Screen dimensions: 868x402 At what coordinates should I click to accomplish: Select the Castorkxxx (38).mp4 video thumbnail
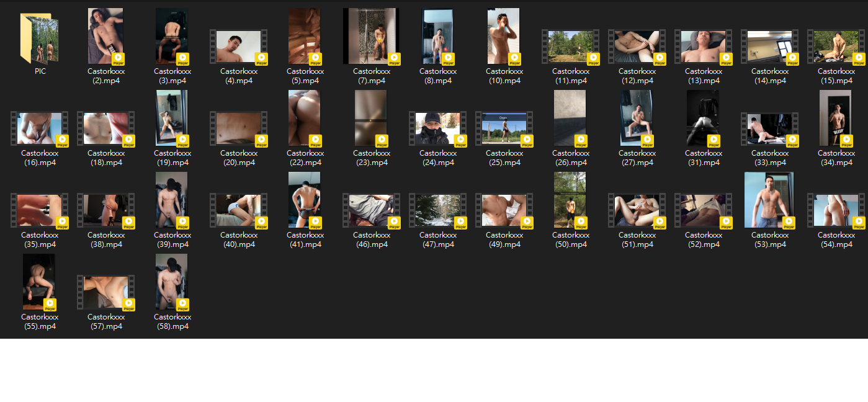point(106,210)
